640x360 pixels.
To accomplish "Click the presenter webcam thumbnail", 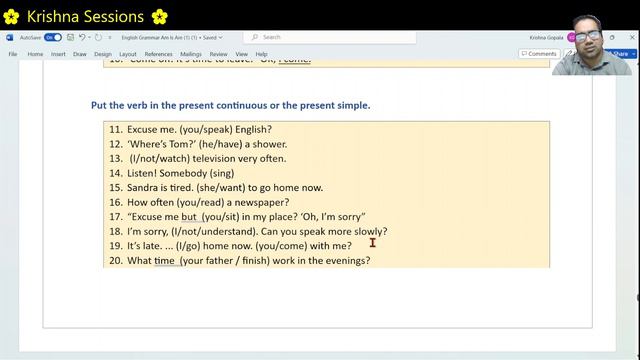I will tap(592, 45).
